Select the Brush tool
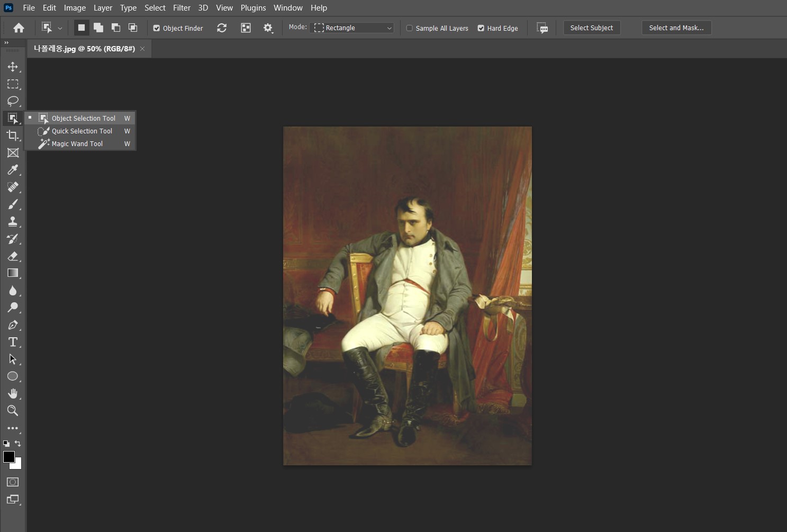Screen dimensions: 787x532 click(x=13, y=204)
